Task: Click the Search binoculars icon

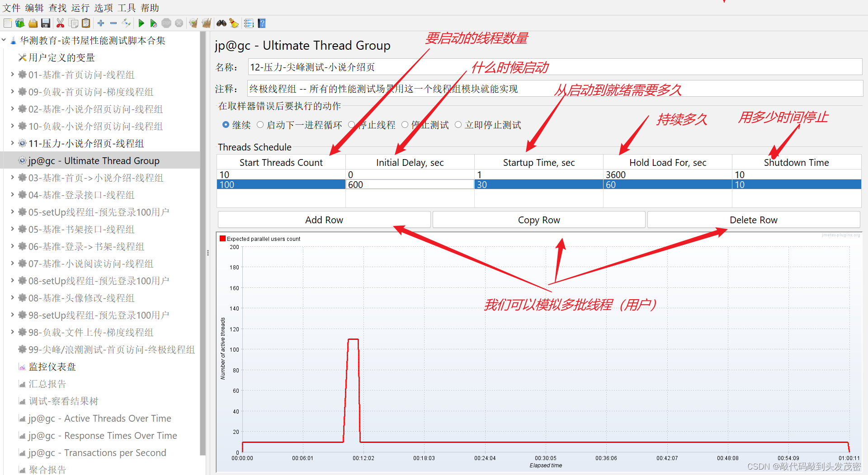Action: 221,23
